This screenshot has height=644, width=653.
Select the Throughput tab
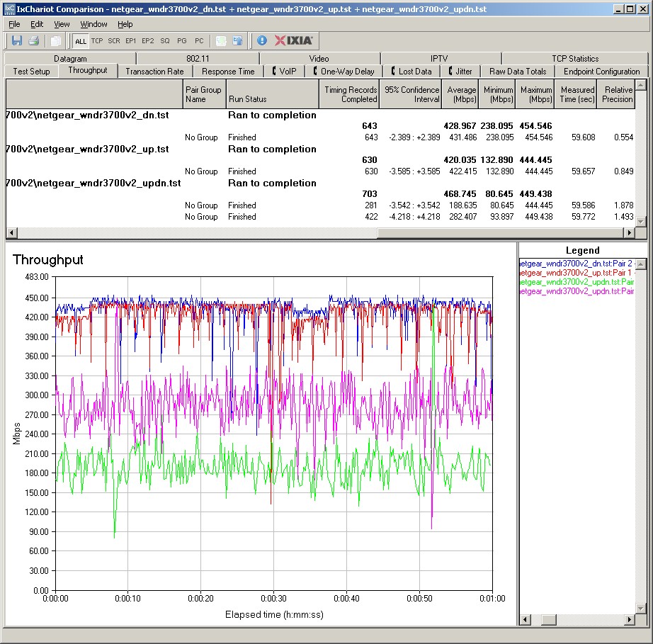pyautogui.click(x=87, y=70)
